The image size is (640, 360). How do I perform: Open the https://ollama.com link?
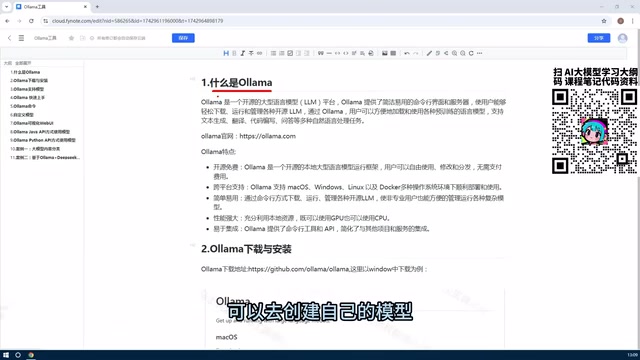[x=267, y=136]
